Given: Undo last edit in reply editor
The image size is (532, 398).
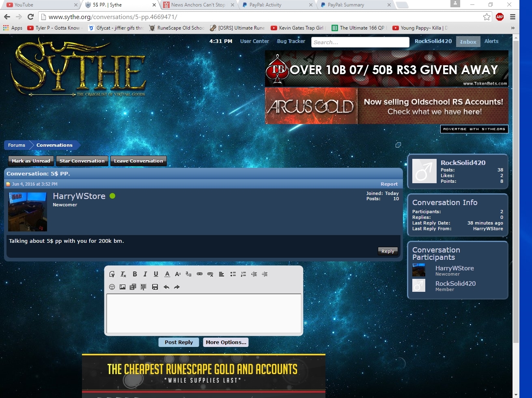Looking at the screenshot, I should click(166, 287).
